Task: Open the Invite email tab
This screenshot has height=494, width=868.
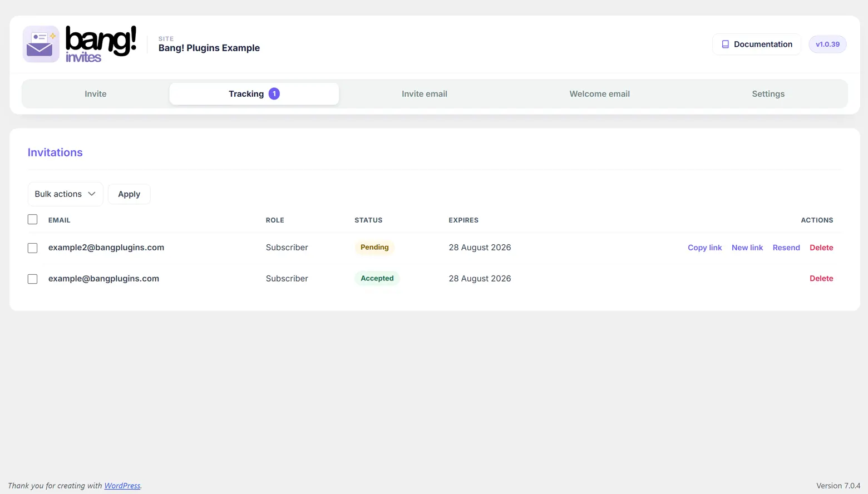Action: click(425, 94)
